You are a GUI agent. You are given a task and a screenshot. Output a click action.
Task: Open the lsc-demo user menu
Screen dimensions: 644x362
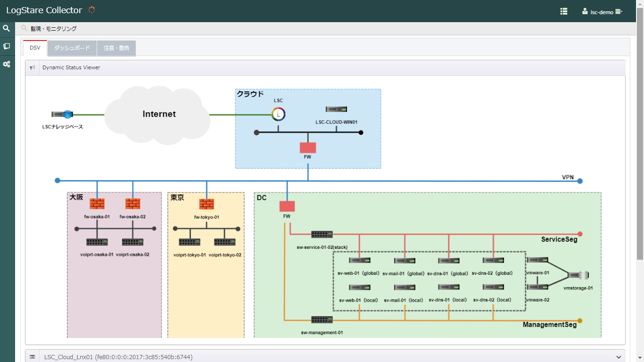[x=603, y=12]
